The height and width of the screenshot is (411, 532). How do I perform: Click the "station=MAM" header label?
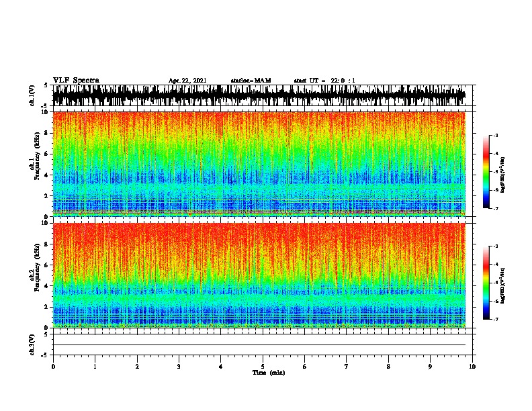(251, 81)
